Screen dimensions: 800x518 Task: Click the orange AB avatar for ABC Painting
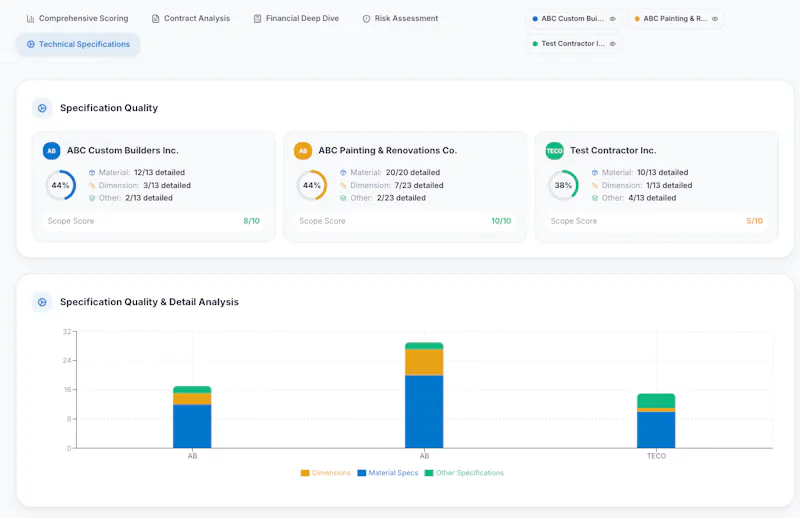point(303,151)
